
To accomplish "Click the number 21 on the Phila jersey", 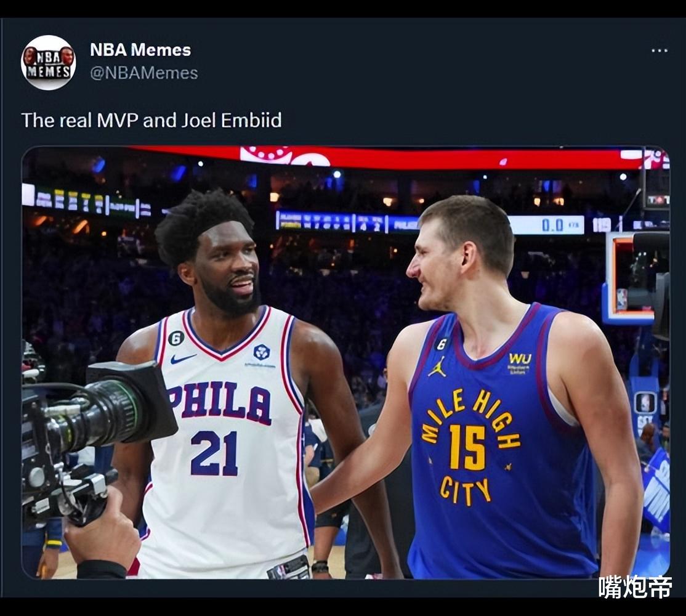I will point(214,453).
